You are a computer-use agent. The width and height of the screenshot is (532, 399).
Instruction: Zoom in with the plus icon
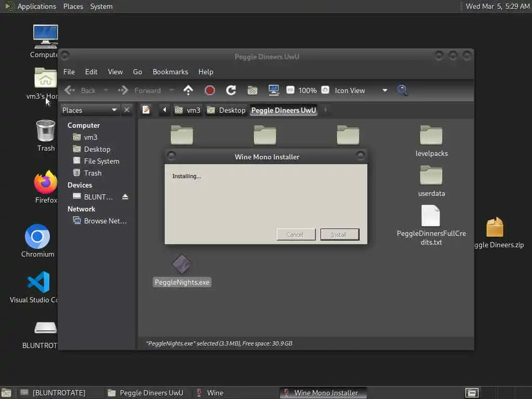pos(325,90)
